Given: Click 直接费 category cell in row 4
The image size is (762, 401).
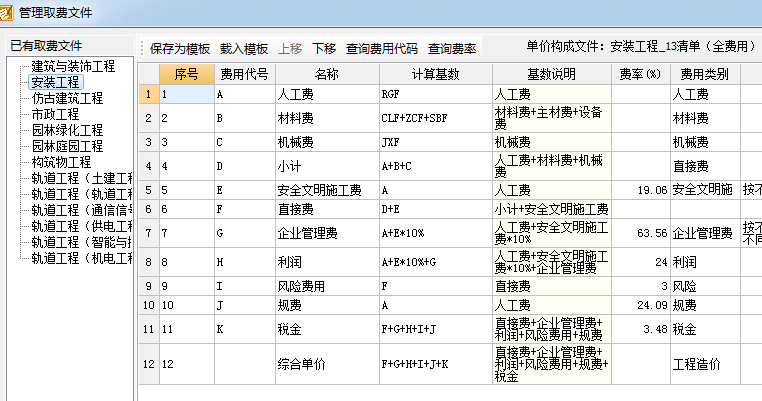Looking at the screenshot, I should pos(705,166).
